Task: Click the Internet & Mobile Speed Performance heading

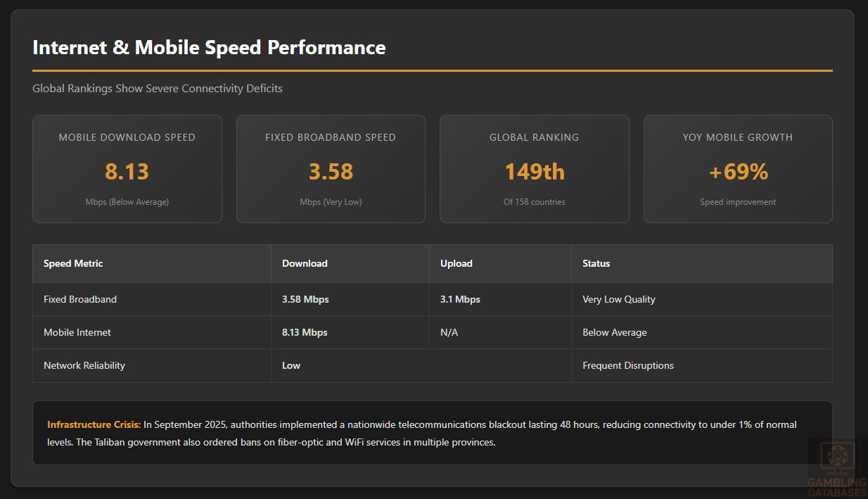Action: pyautogui.click(x=209, y=47)
